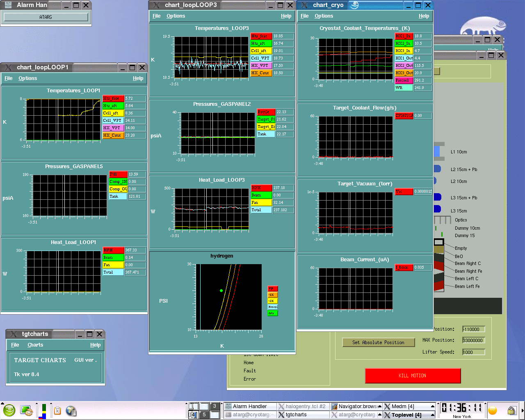Launch the globe web browser icon

point(71,411)
